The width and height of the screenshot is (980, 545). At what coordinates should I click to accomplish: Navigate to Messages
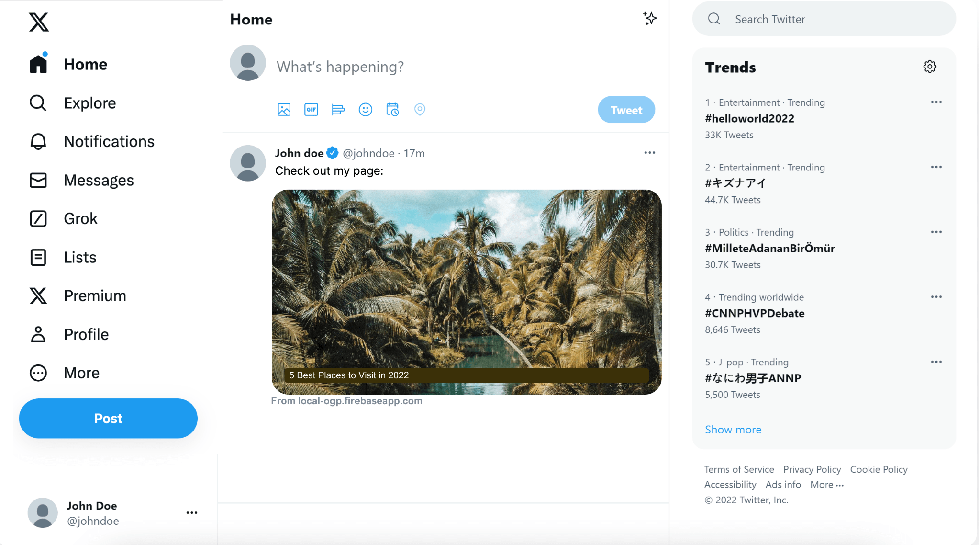click(98, 180)
